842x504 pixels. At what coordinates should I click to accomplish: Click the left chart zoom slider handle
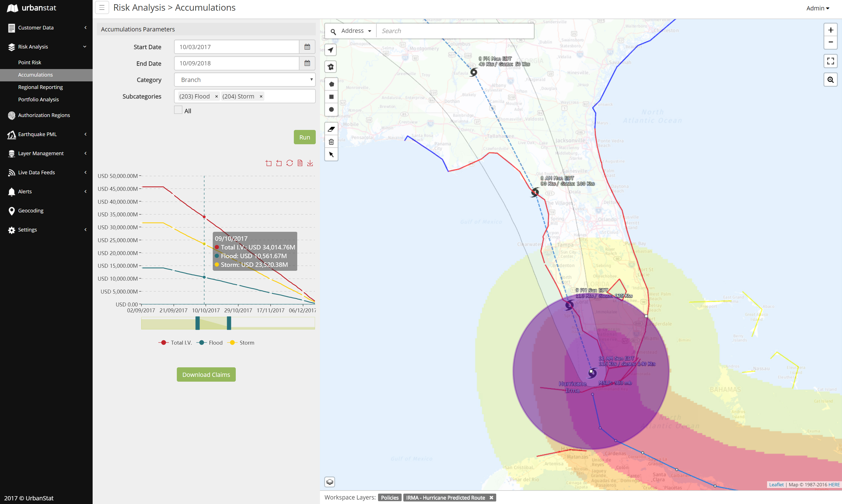tap(197, 323)
